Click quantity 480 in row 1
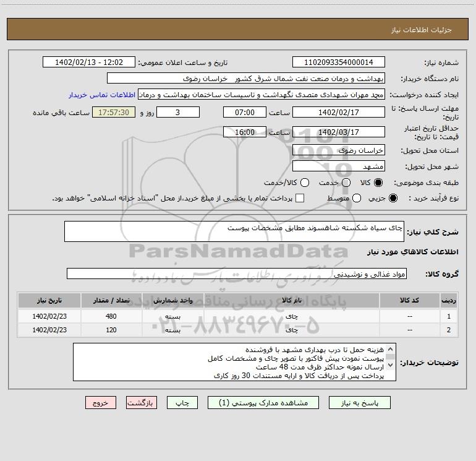This screenshot has height=461, width=476. 111,316
